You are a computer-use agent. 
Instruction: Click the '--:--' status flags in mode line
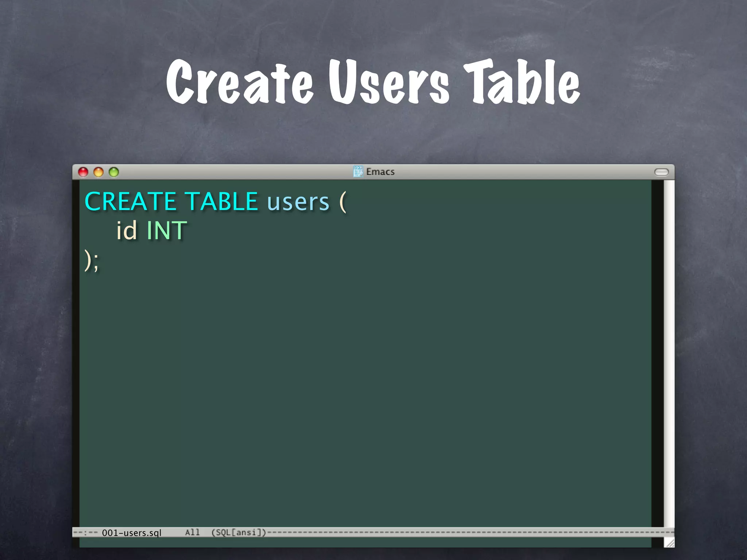click(x=86, y=533)
